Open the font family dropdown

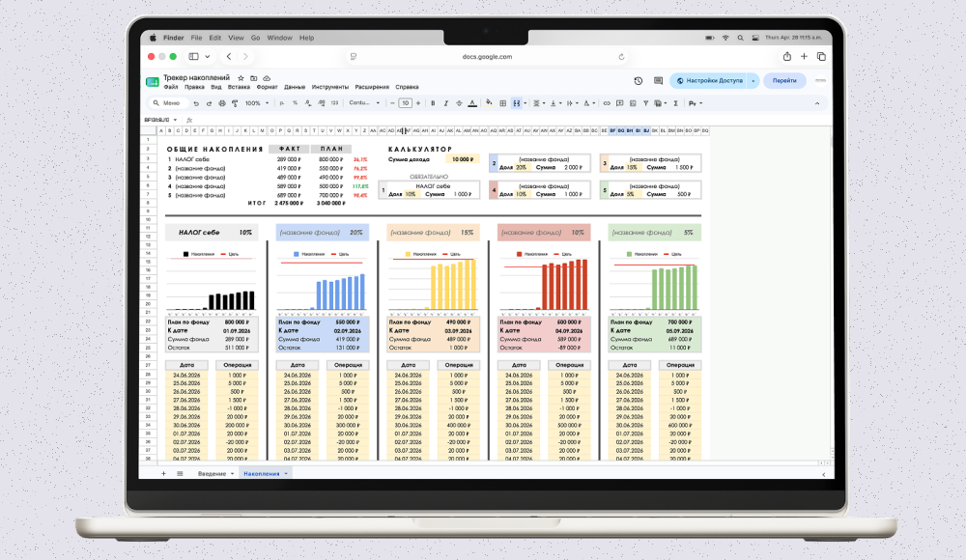365,103
